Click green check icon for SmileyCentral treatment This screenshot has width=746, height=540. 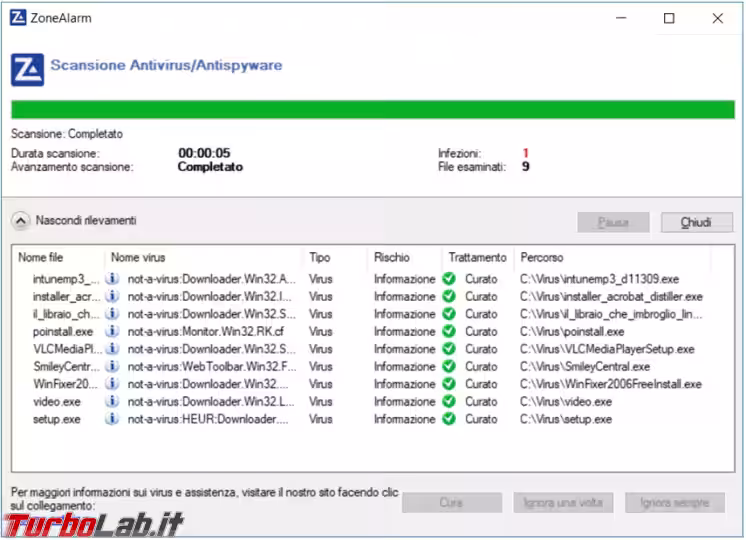[x=449, y=366]
